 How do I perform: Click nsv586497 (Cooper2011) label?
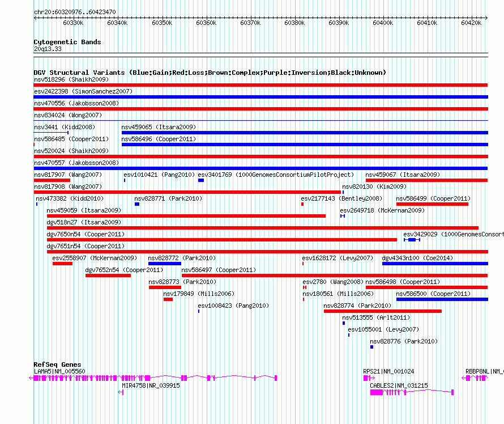point(219,270)
